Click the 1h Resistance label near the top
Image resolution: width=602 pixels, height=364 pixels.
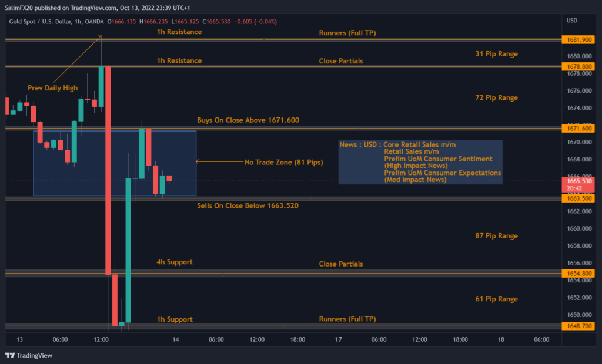click(x=179, y=32)
